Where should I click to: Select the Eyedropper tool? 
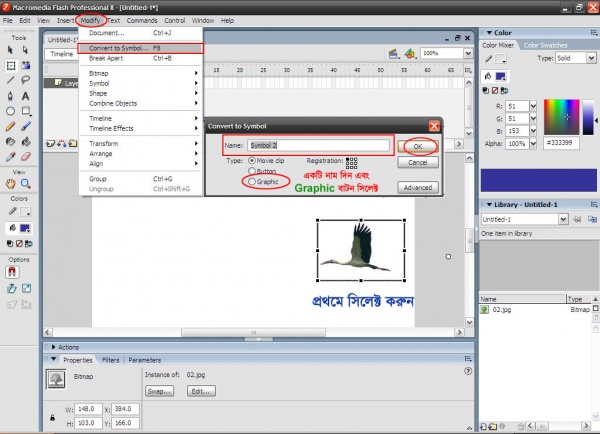10,157
